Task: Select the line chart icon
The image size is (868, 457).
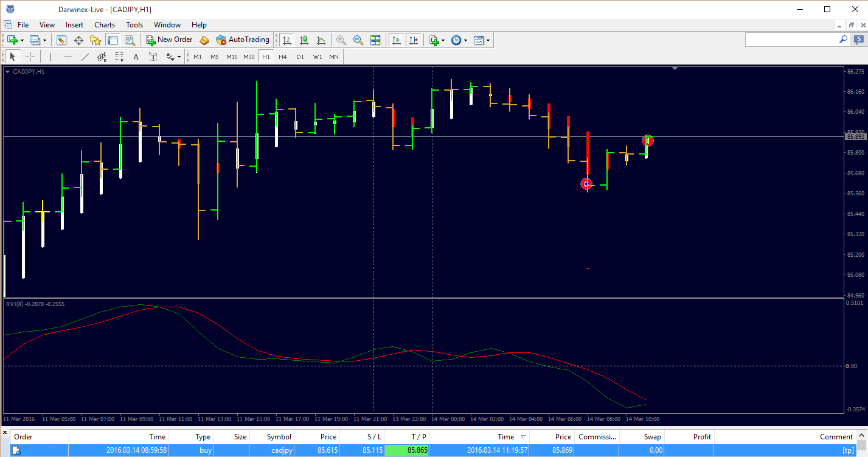Action: (x=321, y=40)
